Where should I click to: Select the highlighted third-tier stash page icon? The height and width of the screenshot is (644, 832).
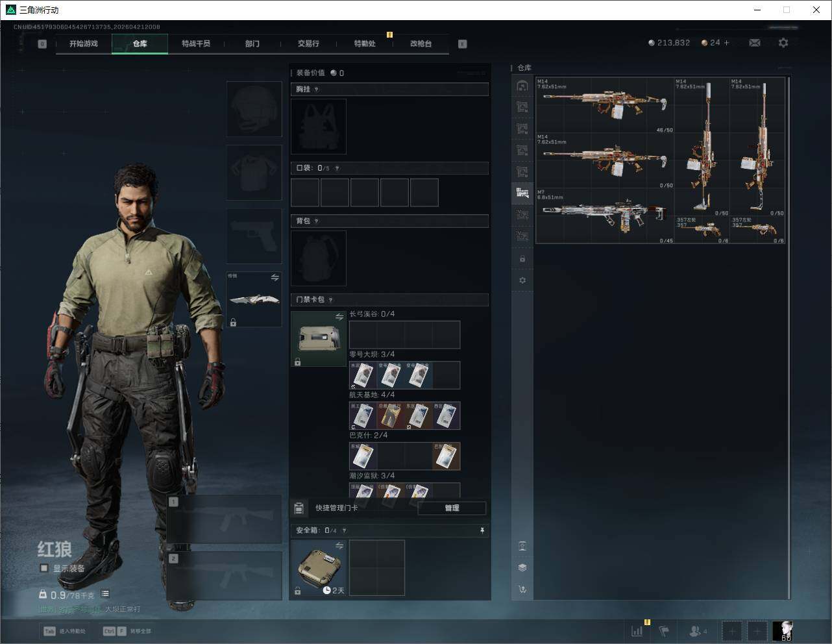522,192
